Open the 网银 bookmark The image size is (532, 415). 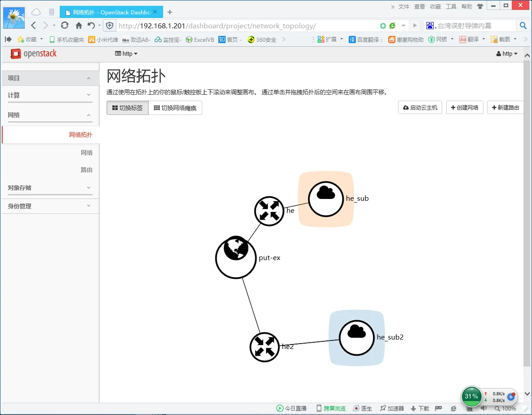point(441,40)
